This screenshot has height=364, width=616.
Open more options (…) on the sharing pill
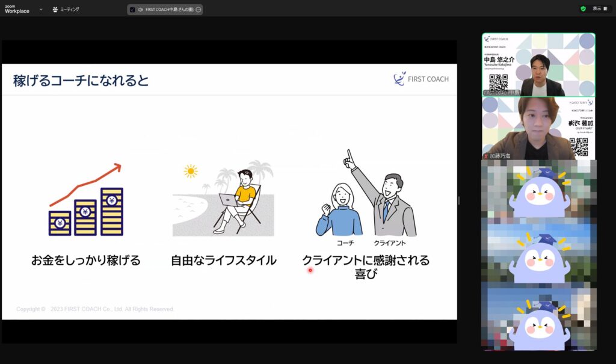(198, 10)
